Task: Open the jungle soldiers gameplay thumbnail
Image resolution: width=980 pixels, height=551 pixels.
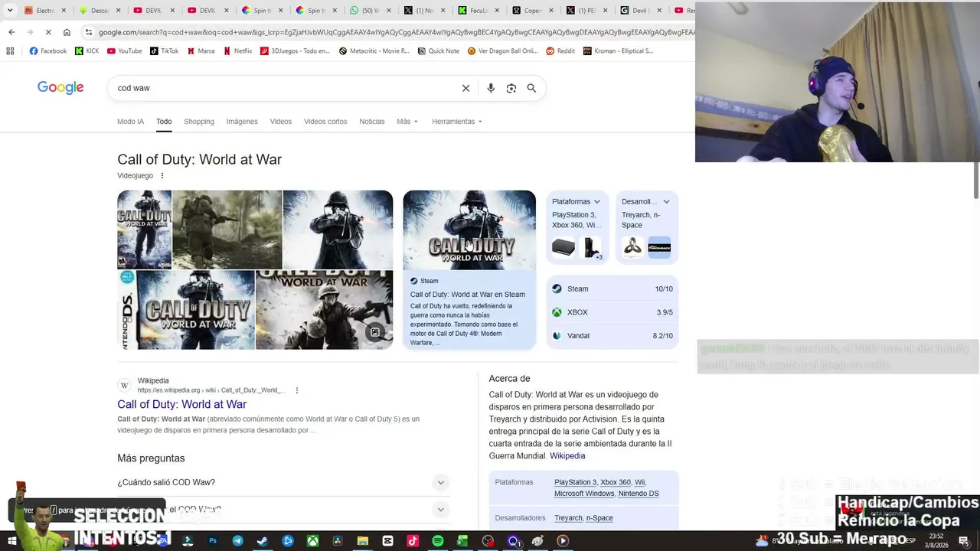Action: (227, 230)
